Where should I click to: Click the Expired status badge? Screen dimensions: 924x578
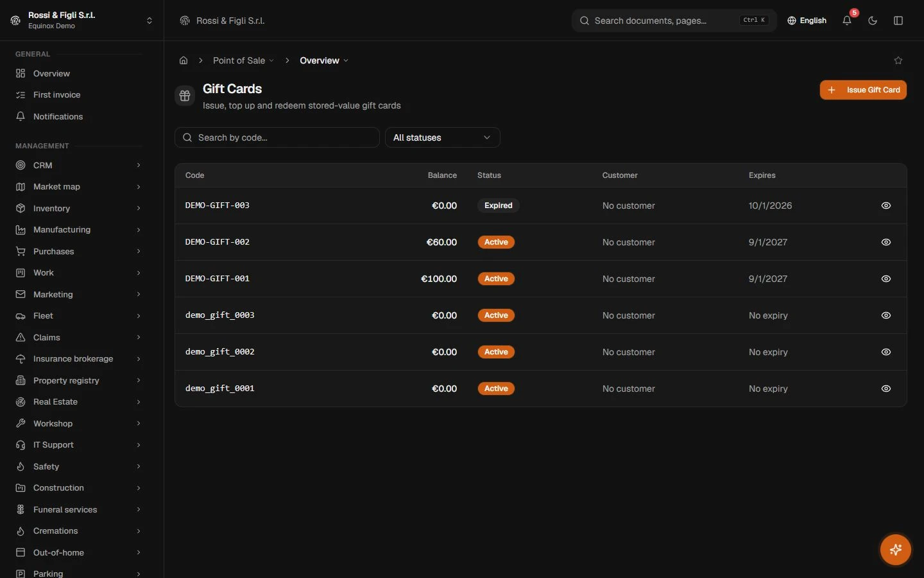(x=499, y=206)
